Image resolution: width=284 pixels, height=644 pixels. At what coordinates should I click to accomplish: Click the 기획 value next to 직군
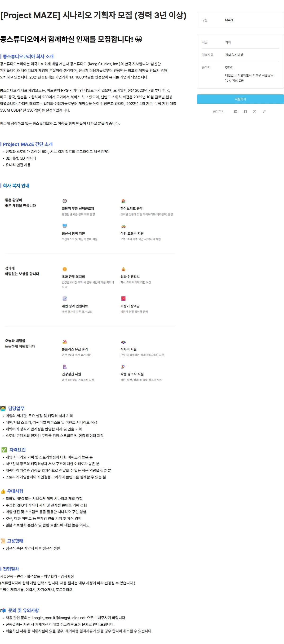click(228, 42)
